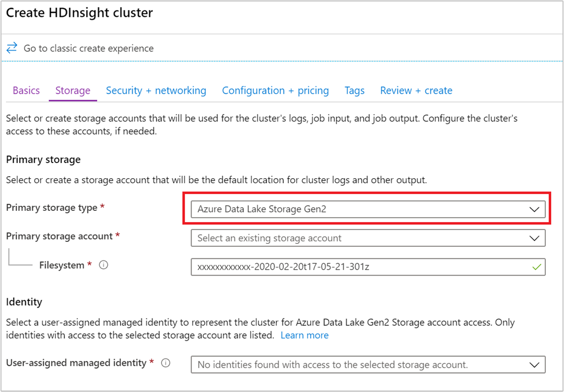Select the Storage tab
Image resolution: width=564 pixels, height=392 pixels.
73,90
